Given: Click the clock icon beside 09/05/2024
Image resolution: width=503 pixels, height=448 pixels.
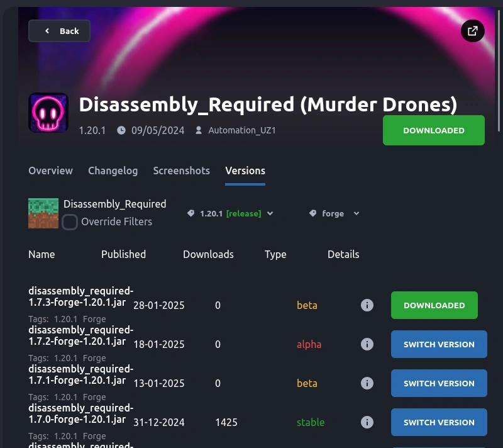Looking at the screenshot, I should (121, 130).
